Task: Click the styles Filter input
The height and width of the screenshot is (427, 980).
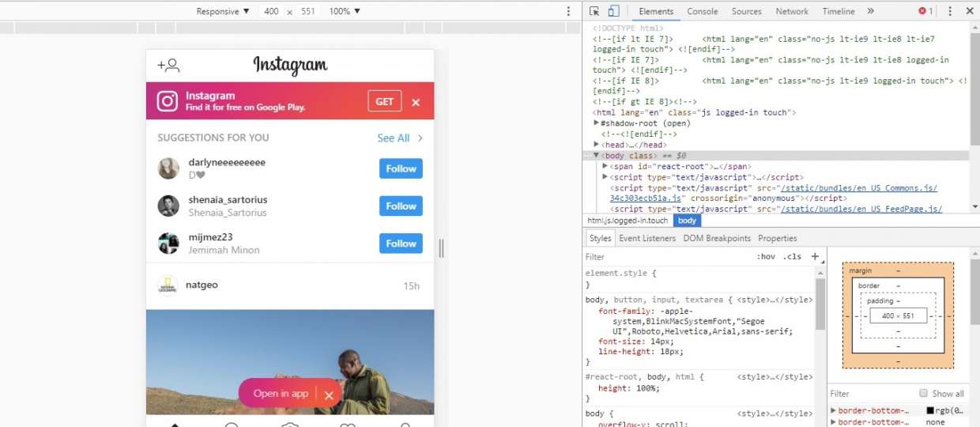Action: (x=668, y=257)
